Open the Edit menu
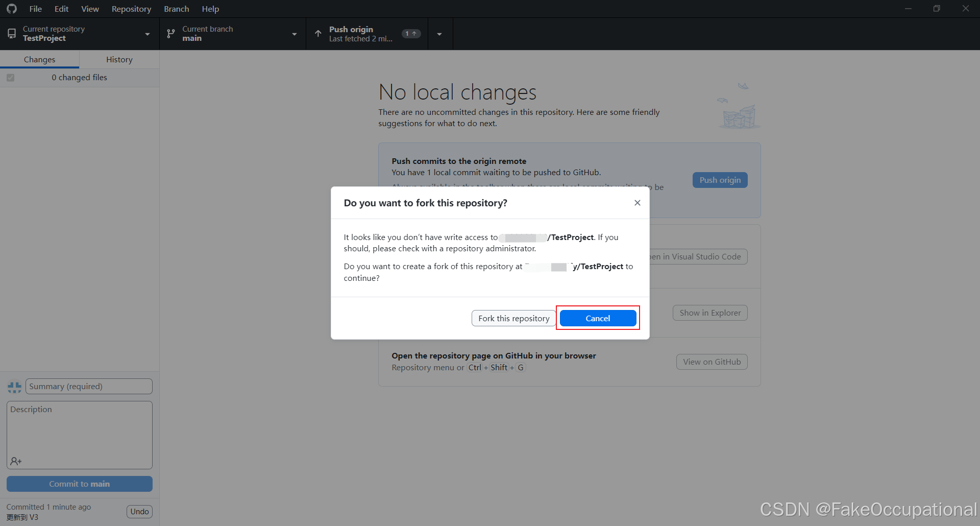980x526 pixels. click(x=61, y=9)
